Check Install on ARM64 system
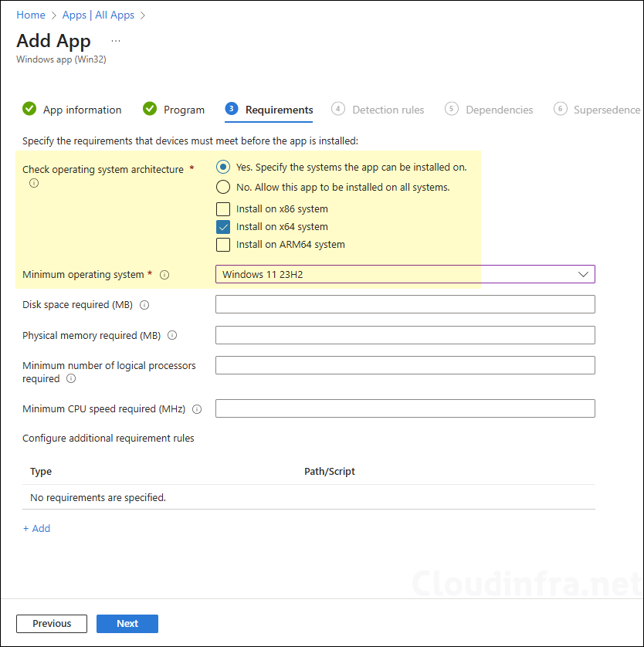The image size is (644, 647). [x=223, y=245]
